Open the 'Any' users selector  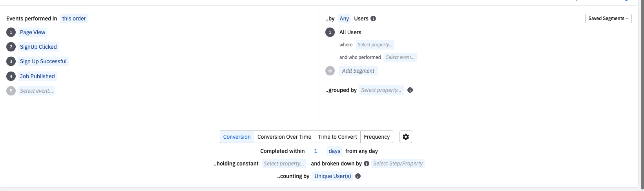click(x=344, y=18)
